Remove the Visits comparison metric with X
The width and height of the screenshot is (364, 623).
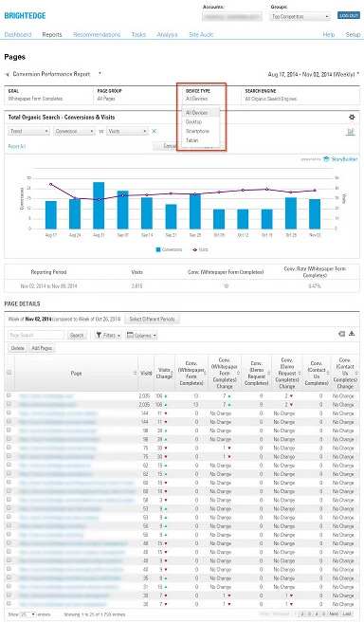click(155, 131)
